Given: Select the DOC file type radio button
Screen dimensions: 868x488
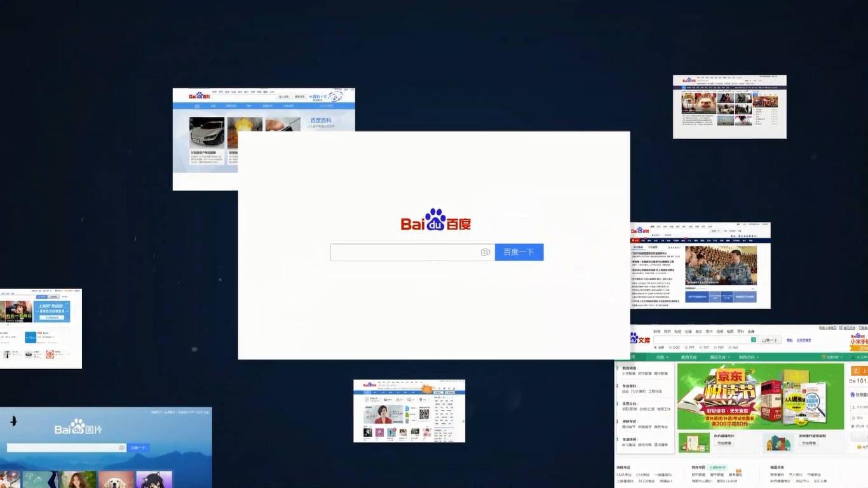Looking at the screenshot, I should 671,348.
